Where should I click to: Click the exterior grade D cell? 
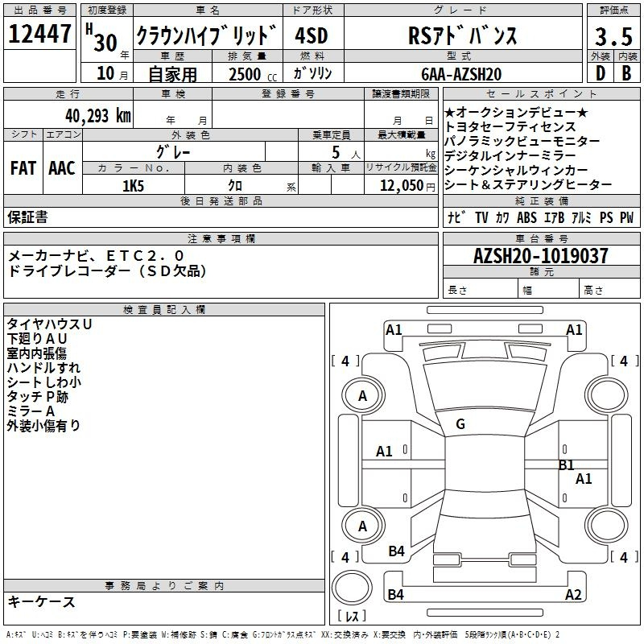coord(600,72)
